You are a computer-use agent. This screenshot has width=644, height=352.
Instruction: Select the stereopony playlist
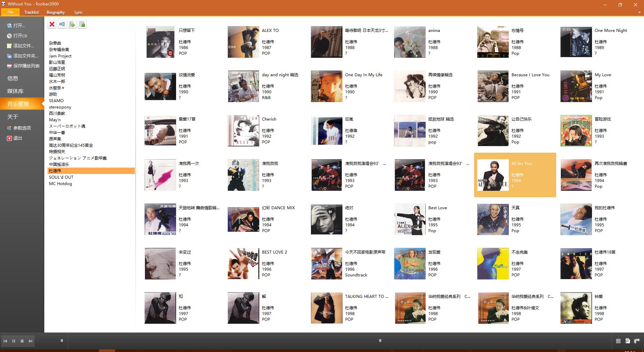pyautogui.click(x=60, y=107)
